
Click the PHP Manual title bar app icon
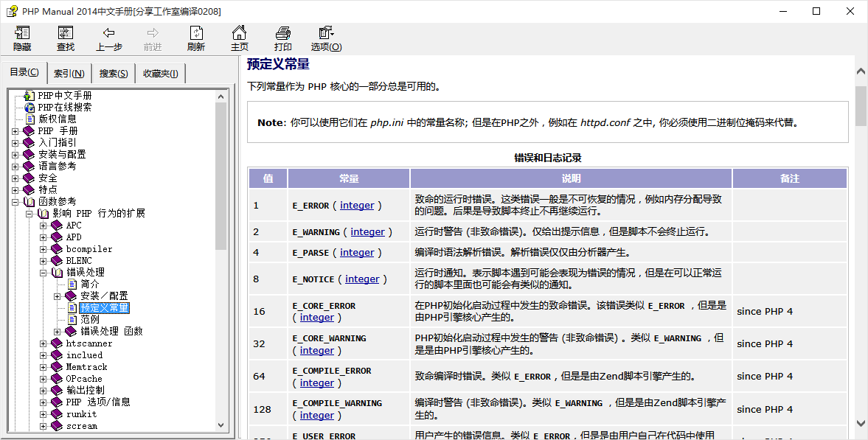click(12, 11)
